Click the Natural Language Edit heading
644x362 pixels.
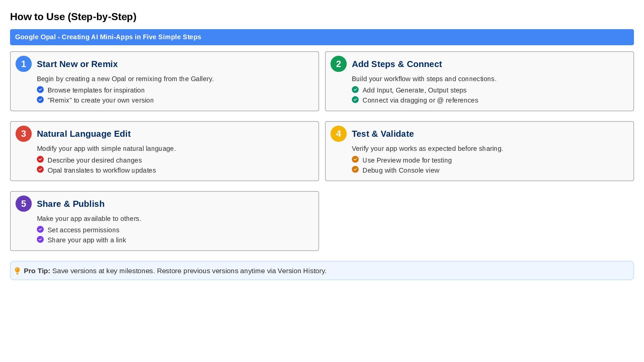[84, 134]
